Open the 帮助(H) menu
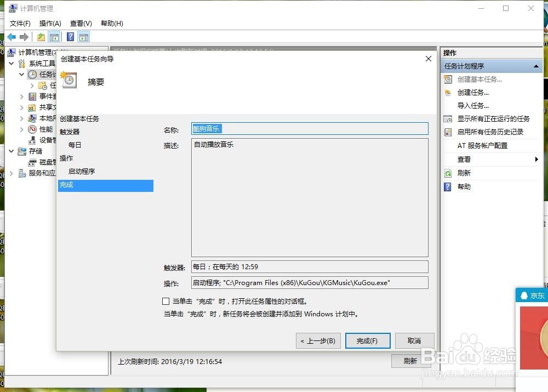Viewport: 548px width, 392px height. tap(112, 24)
